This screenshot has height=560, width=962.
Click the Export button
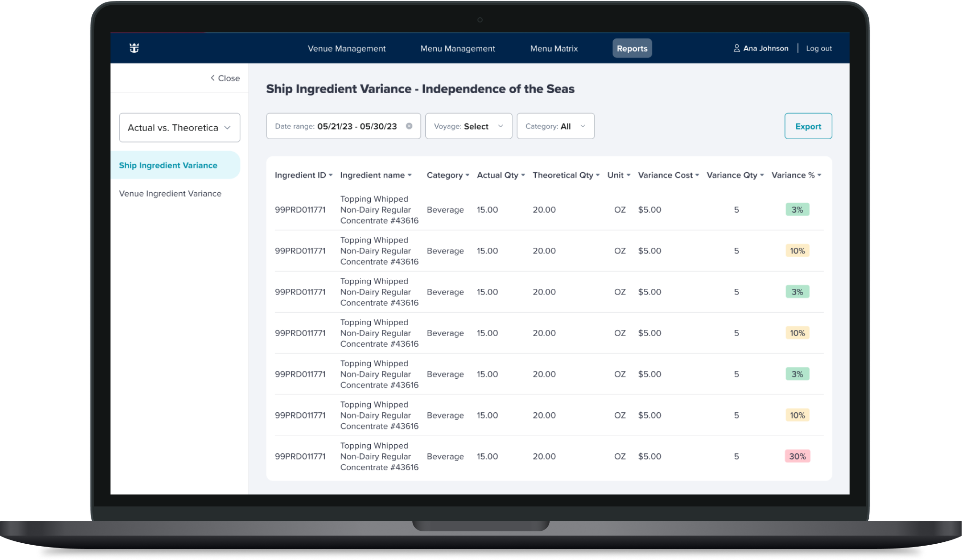click(x=808, y=126)
